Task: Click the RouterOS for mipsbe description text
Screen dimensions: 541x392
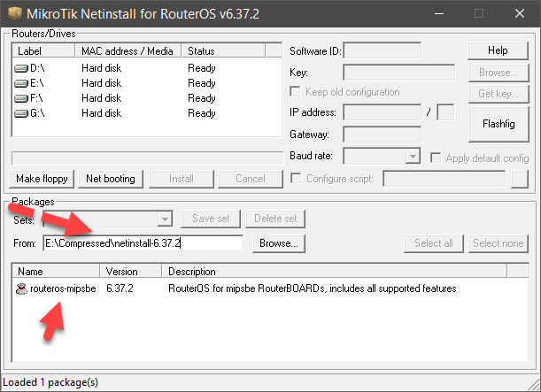Action: [x=313, y=288]
